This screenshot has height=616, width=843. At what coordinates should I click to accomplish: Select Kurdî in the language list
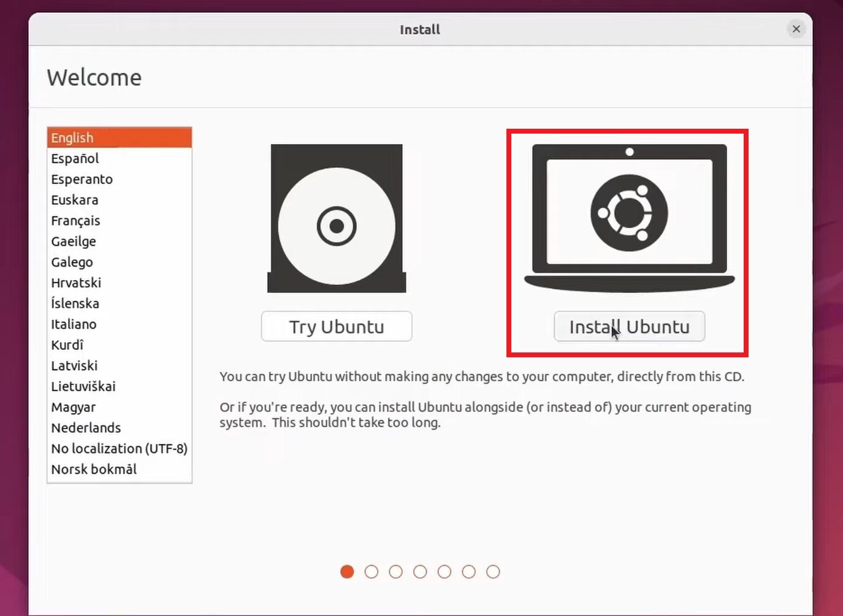pyautogui.click(x=120, y=345)
